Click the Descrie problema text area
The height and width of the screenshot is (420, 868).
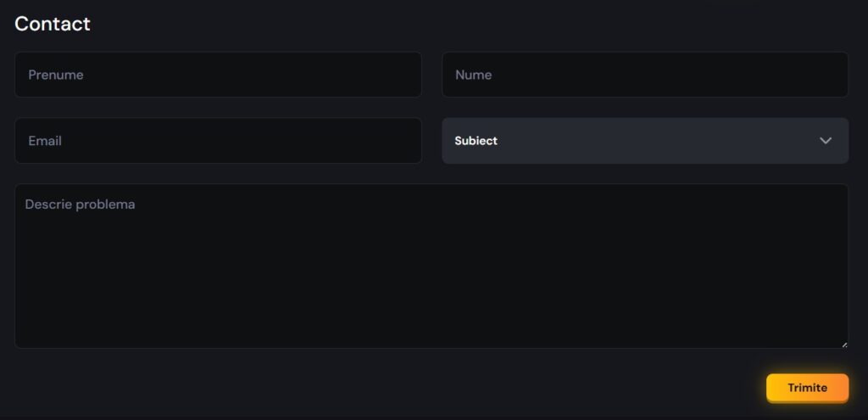coord(431,266)
